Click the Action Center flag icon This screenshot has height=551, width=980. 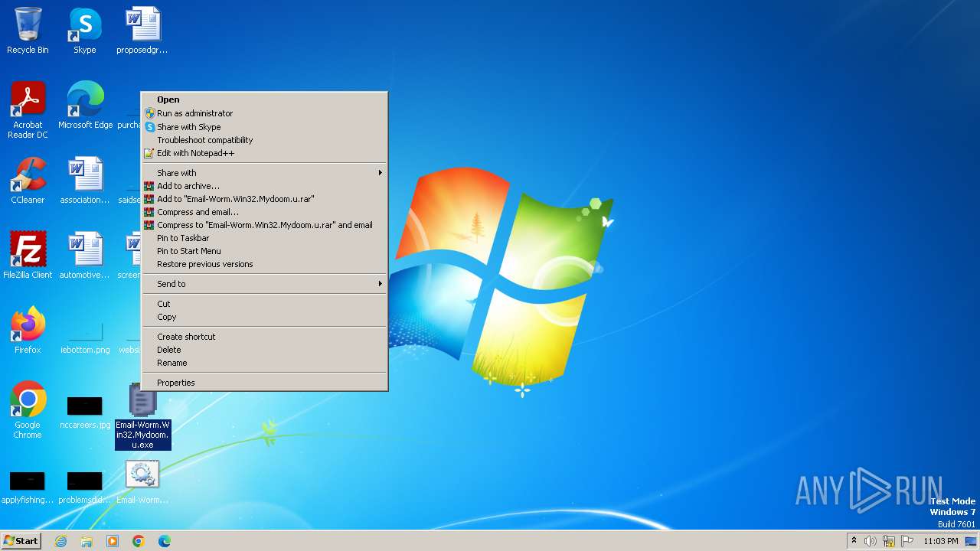coord(907,541)
